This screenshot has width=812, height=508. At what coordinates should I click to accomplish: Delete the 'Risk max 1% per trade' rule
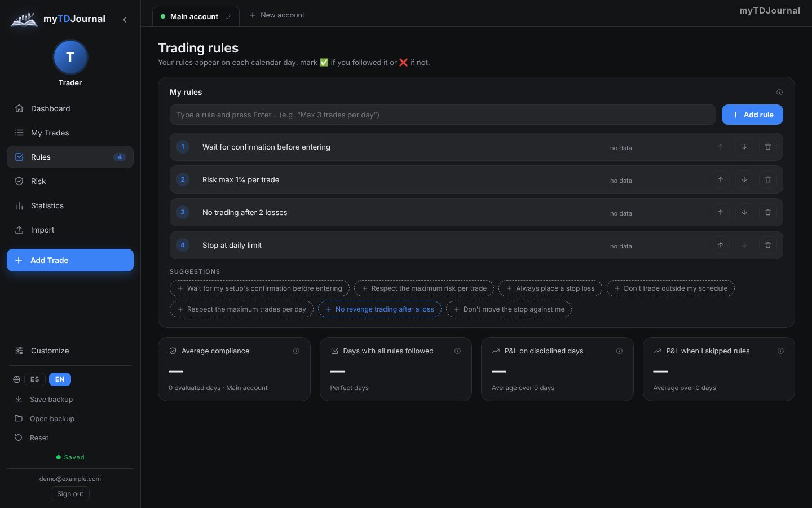pyautogui.click(x=768, y=179)
